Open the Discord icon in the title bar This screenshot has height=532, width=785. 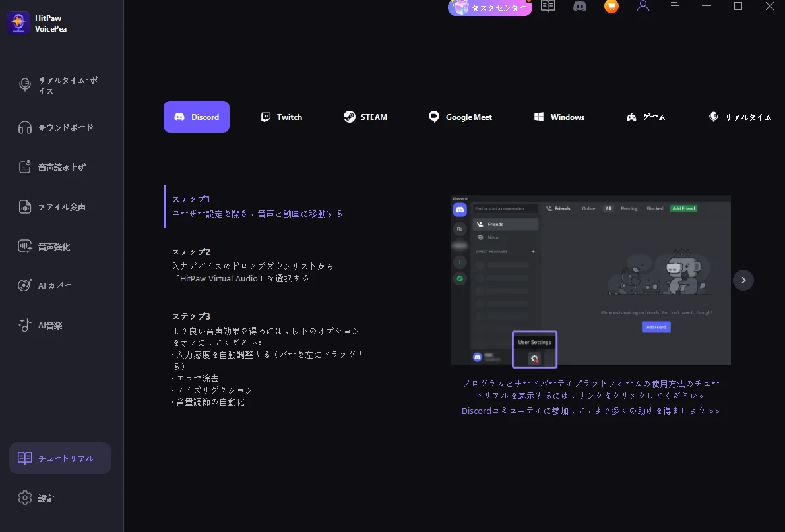pos(580,6)
